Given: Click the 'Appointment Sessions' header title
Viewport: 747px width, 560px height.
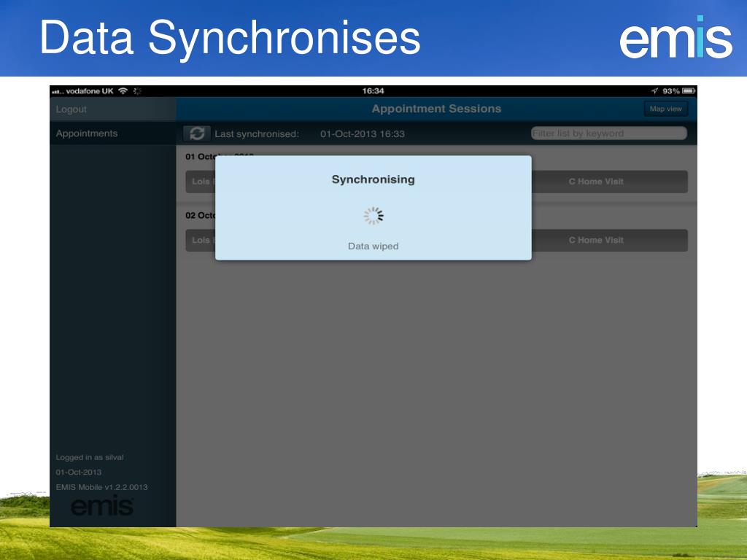Looking at the screenshot, I should [436, 109].
